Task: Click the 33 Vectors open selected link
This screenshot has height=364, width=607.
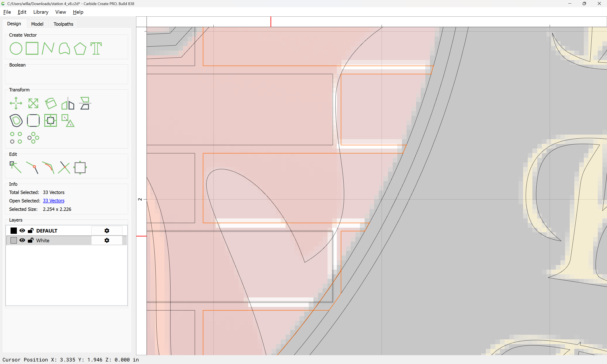Action: coord(54,201)
